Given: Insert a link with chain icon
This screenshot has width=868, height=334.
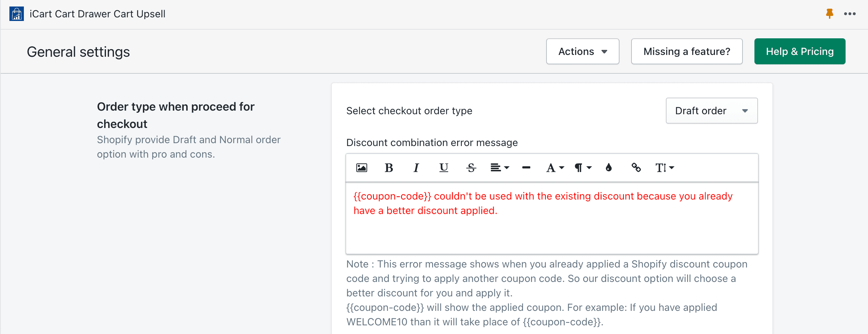Looking at the screenshot, I should pyautogui.click(x=636, y=168).
